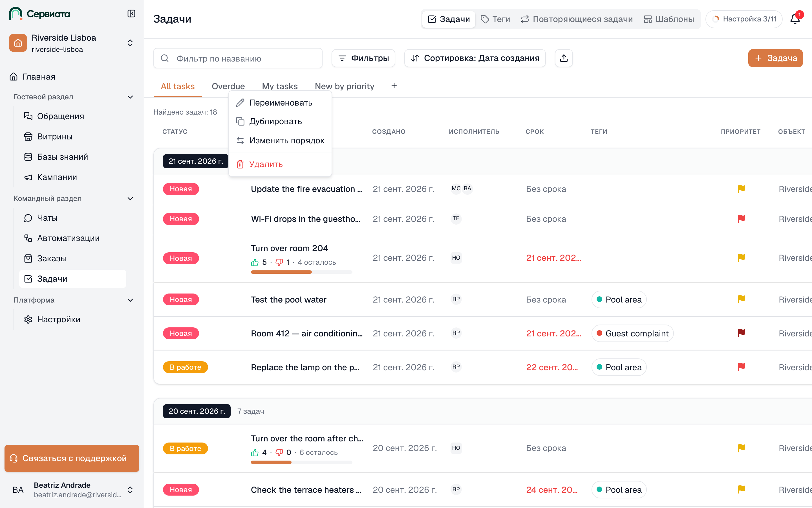The height and width of the screenshot is (508, 812).
Task: Choose Переименовать from context menu
Action: [280, 103]
